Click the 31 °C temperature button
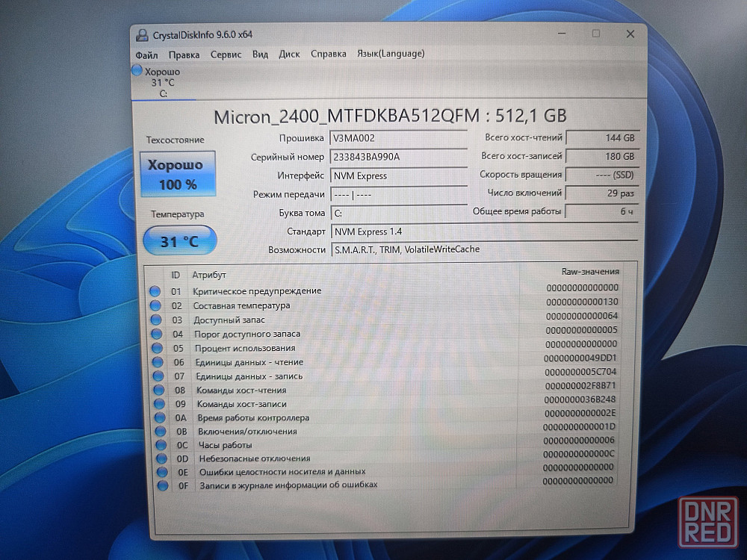The image size is (747, 560). coord(179,240)
